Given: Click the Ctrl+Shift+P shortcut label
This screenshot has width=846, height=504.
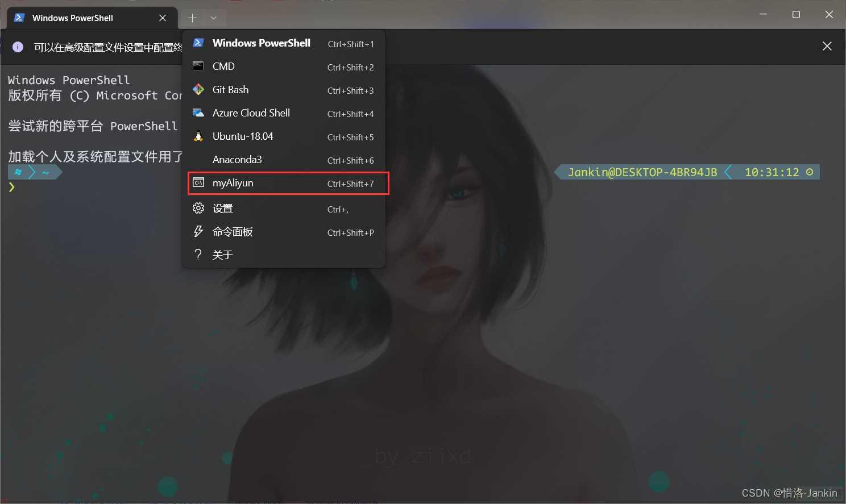Looking at the screenshot, I should pos(351,232).
